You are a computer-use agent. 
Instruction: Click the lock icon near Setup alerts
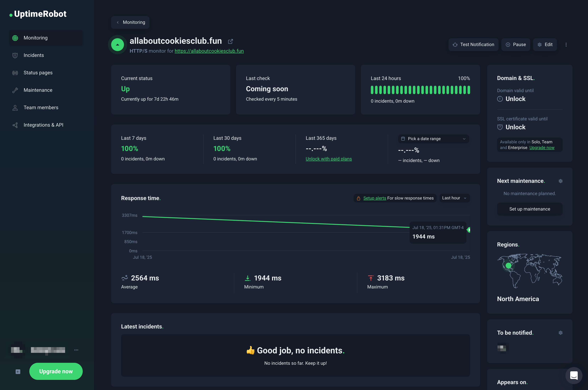(358, 198)
